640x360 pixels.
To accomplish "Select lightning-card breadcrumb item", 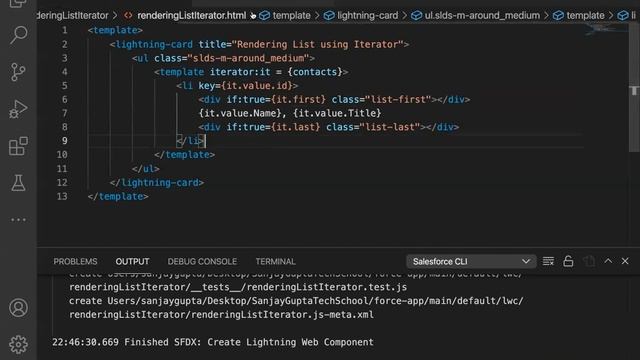I will [367, 16].
